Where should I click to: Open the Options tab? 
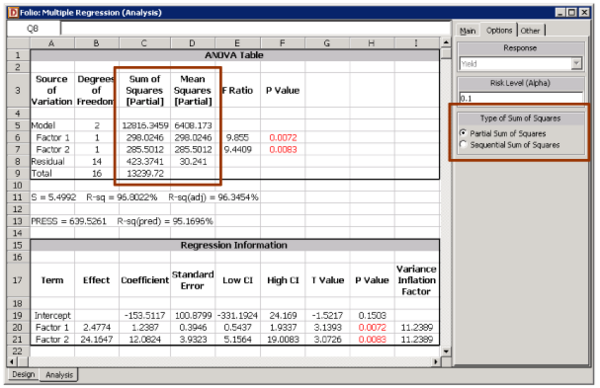coord(499,30)
